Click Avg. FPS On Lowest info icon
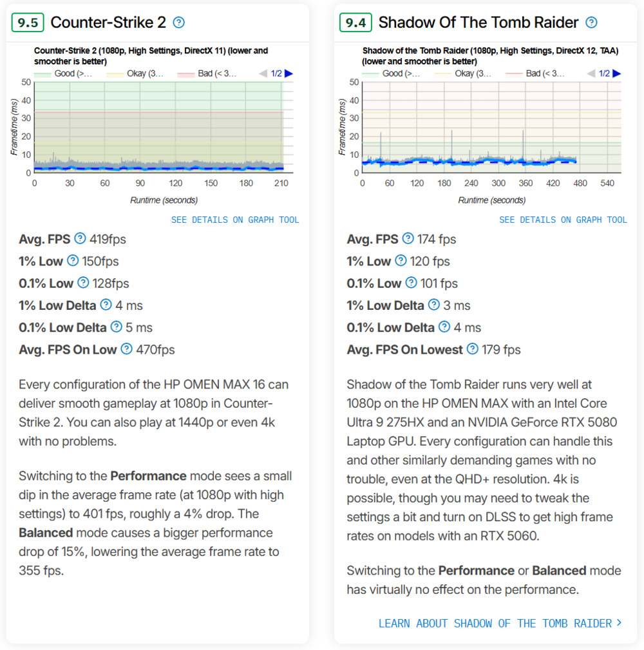 473,349
